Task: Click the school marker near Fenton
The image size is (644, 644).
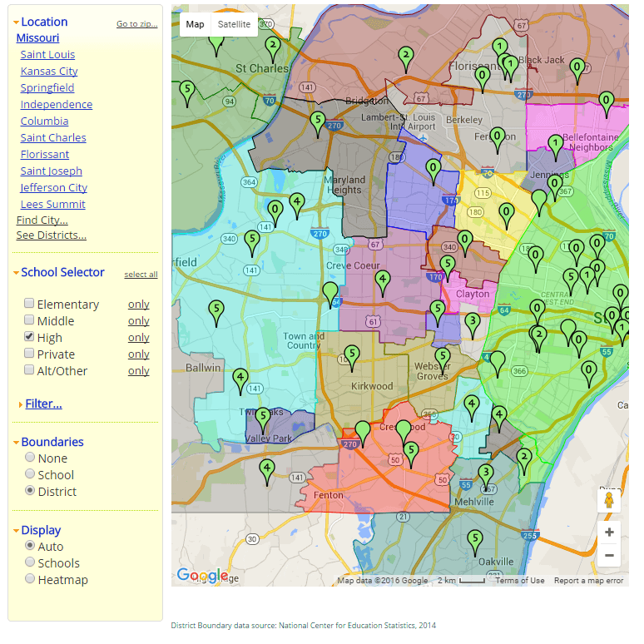Action: tap(267, 469)
